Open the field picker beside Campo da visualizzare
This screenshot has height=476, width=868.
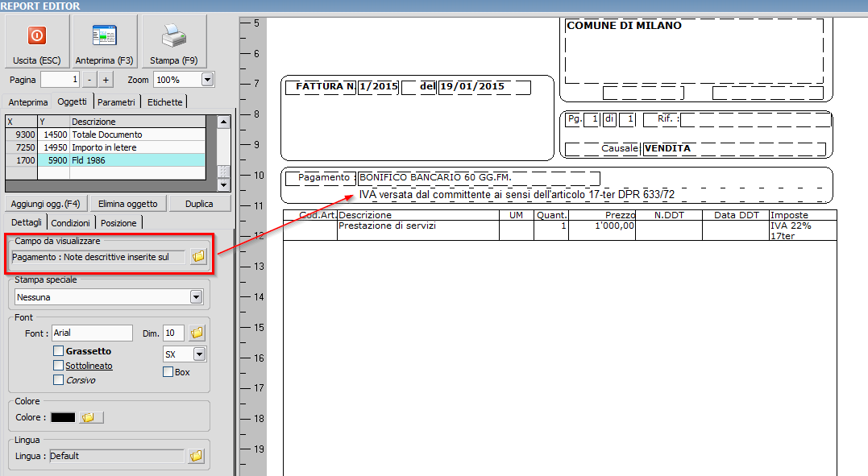[x=198, y=258]
